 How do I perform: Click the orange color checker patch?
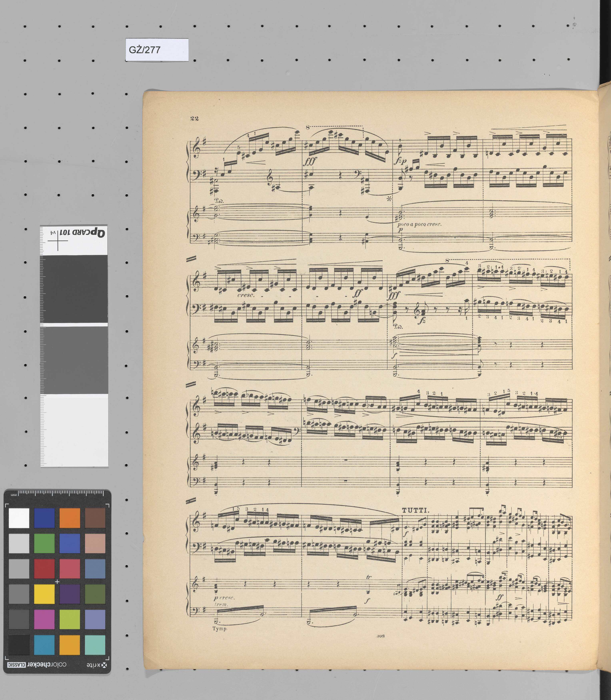[70, 518]
